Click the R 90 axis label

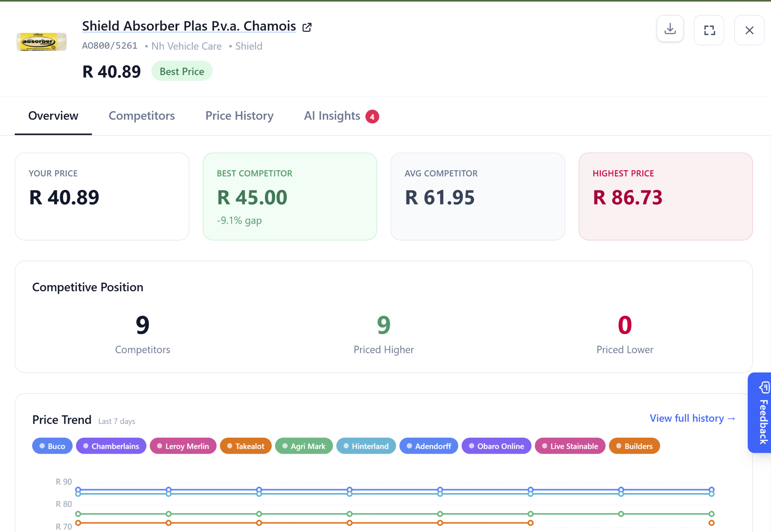click(x=64, y=481)
